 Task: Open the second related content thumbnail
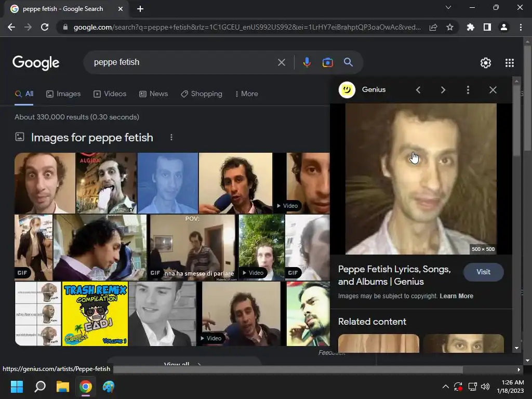coord(463,343)
